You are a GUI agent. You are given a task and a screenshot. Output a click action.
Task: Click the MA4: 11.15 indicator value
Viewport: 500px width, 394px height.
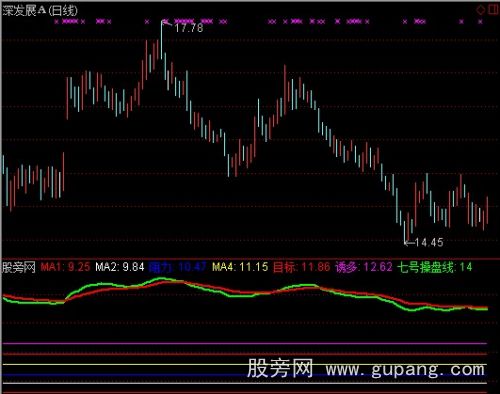click(x=240, y=267)
